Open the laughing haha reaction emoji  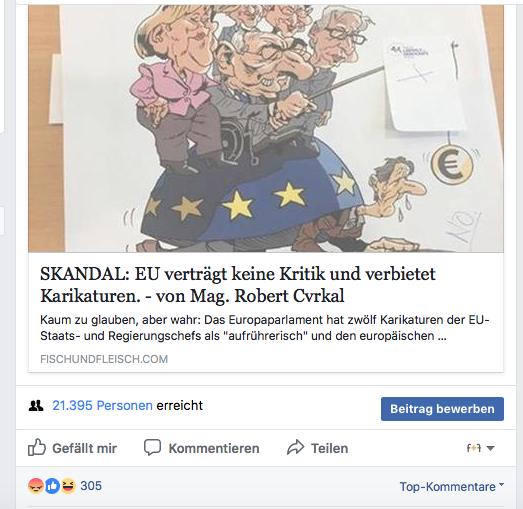pos(68,486)
